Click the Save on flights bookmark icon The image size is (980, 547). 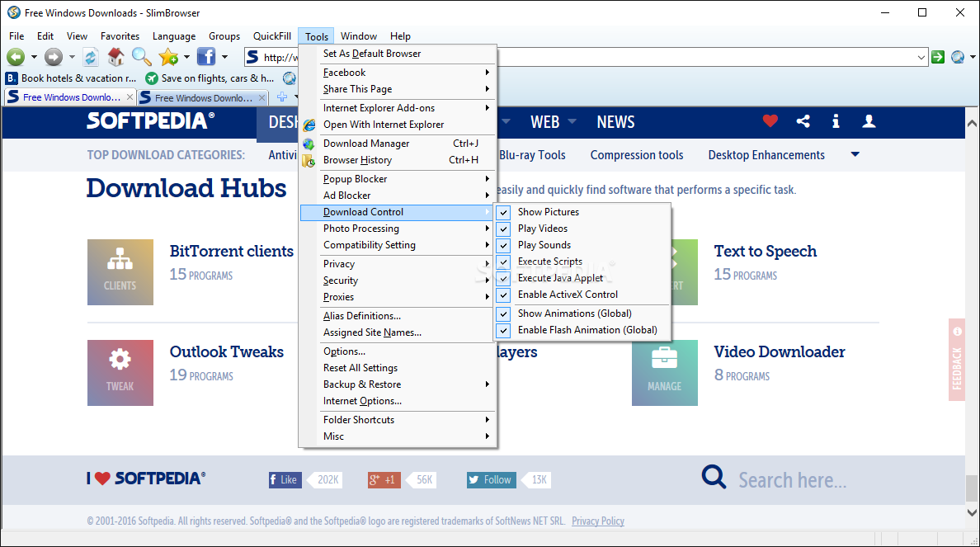point(151,78)
